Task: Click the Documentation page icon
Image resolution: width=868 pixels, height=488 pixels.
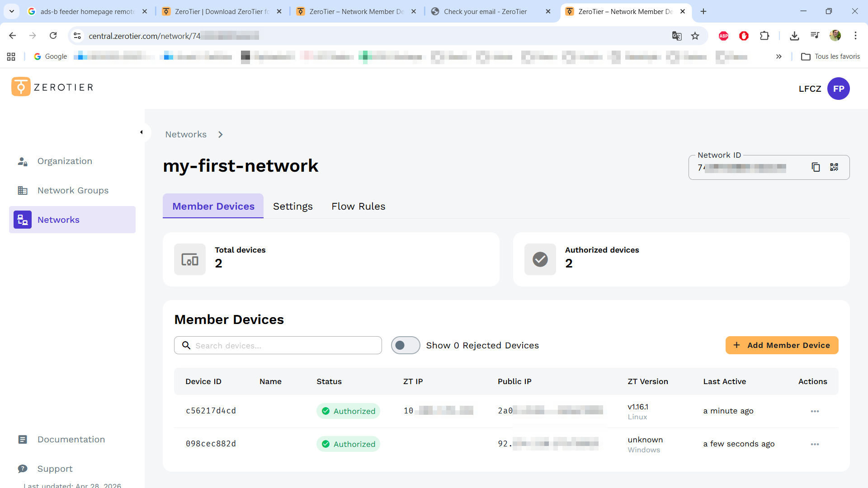Action: pyautogui.click(x=23, y=440)
